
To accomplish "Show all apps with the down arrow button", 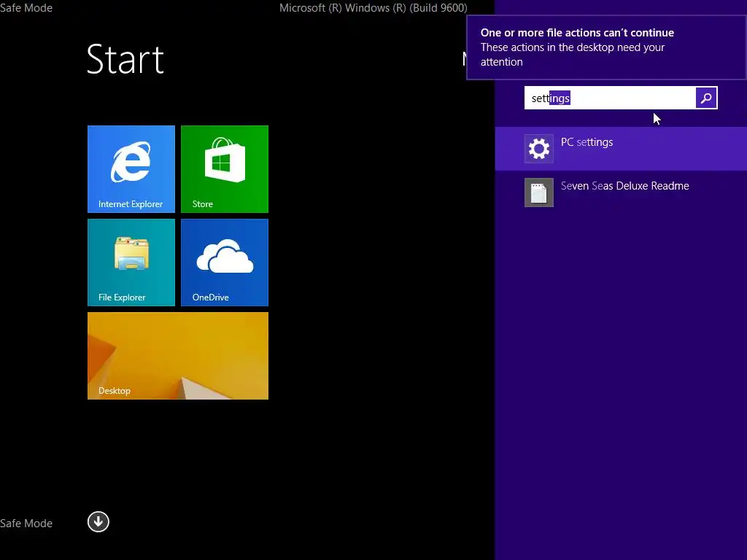I will (x=98, y=522).
